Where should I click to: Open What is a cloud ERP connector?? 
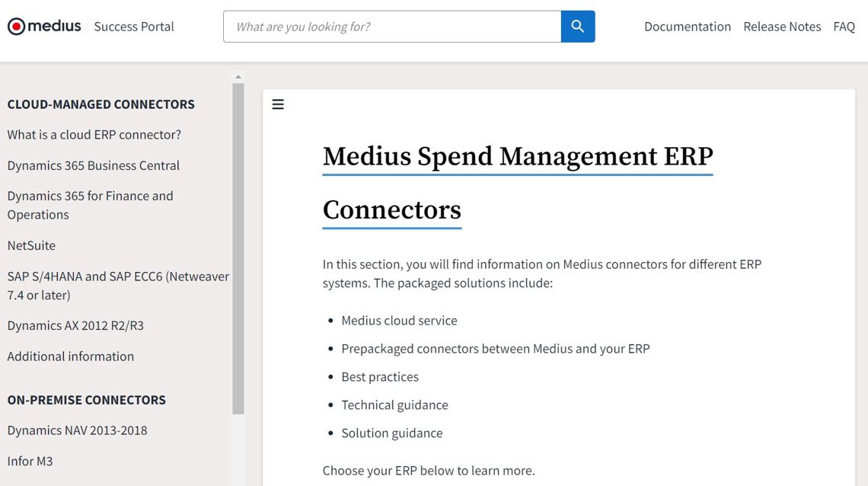(94, 135)
